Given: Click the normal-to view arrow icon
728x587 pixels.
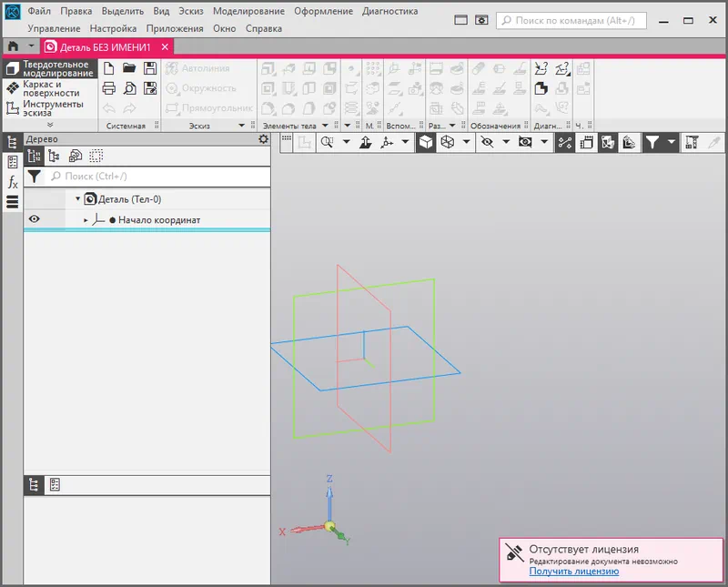Looking at the screenshot, I should point(366,143).
